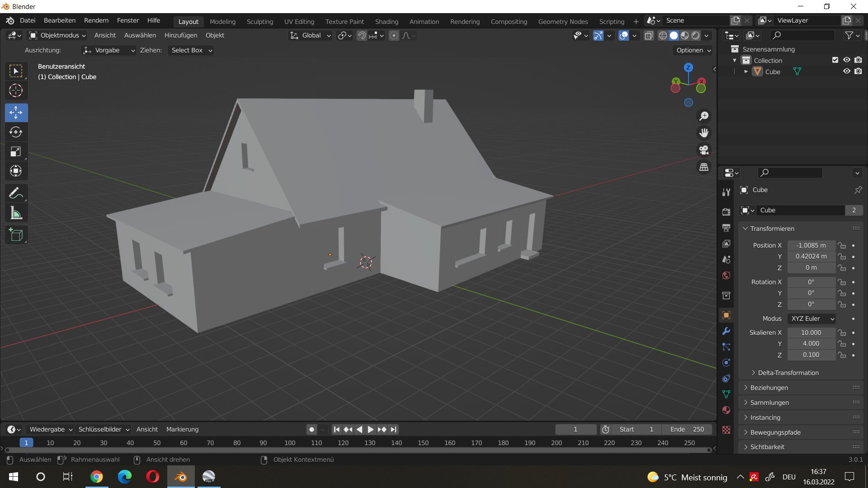Open the Objektmodus mode dropdown
Screen dimensions: 868x488
pos(57,35)
